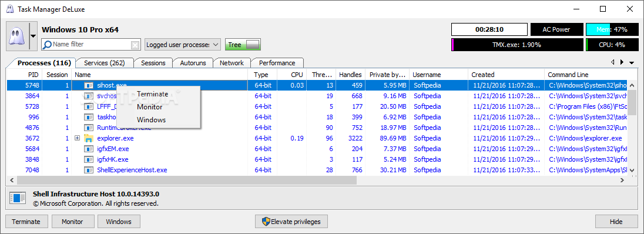This screenshot has width=644, height=234.
Task: Click the AC Power status box
Action: [x=556, y=29]
